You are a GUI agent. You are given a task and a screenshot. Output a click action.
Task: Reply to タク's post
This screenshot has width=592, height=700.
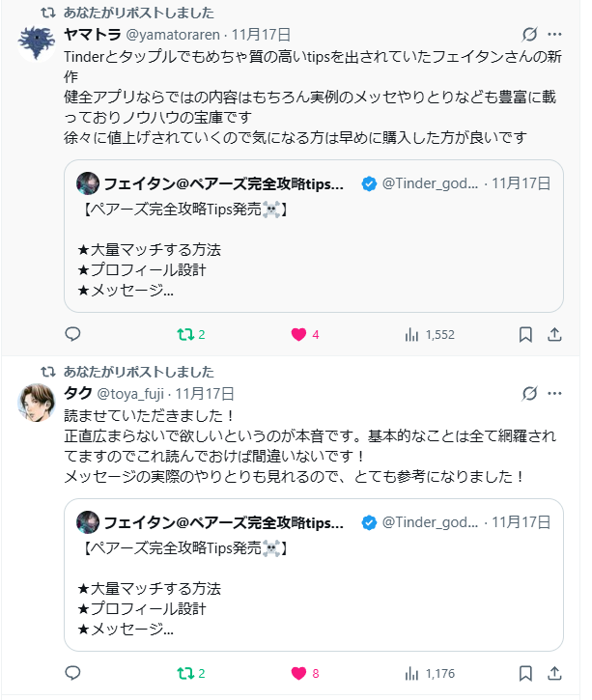tap(72, 673)
